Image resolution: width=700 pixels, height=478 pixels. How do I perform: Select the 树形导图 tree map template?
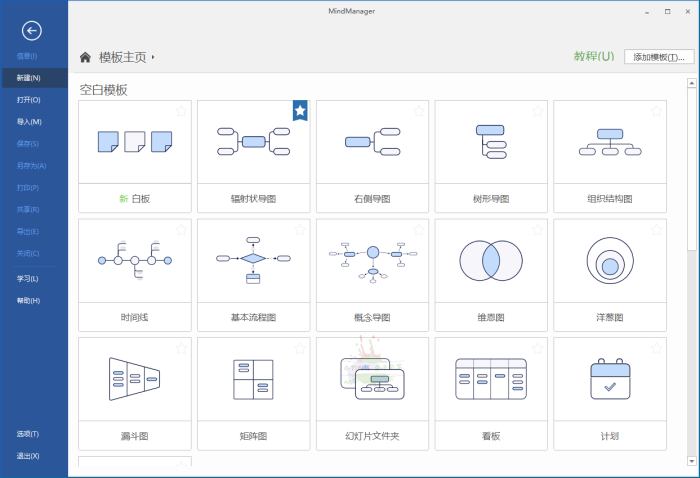click(x=491, y=156)
